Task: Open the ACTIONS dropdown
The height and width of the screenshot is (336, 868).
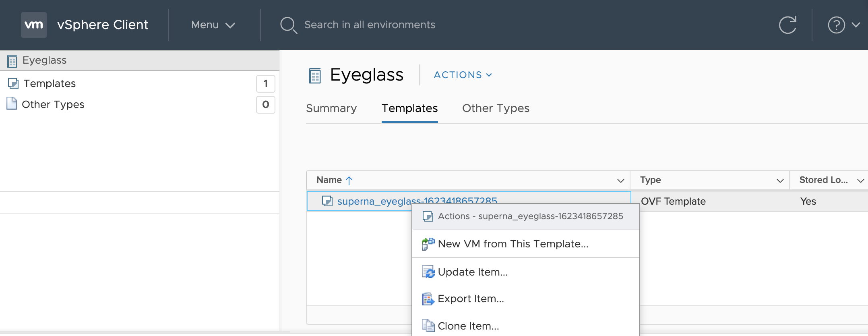Action: [463, 75]
